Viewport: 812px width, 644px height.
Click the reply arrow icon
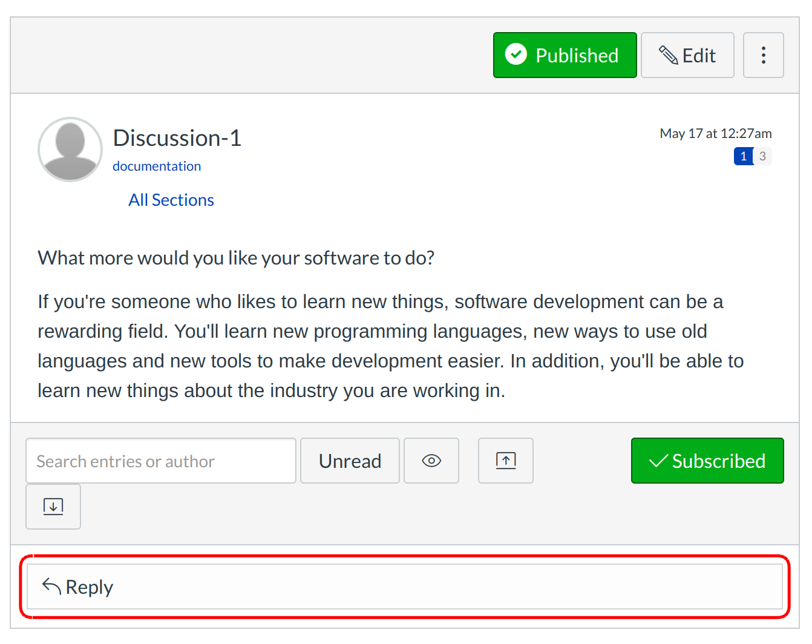(x=51, y=586)
